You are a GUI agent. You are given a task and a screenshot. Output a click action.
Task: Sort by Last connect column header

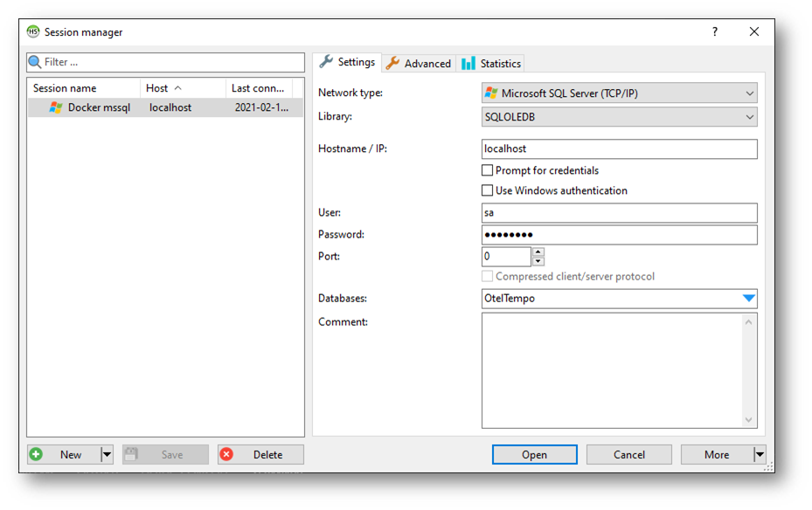(x=260, y=88)
